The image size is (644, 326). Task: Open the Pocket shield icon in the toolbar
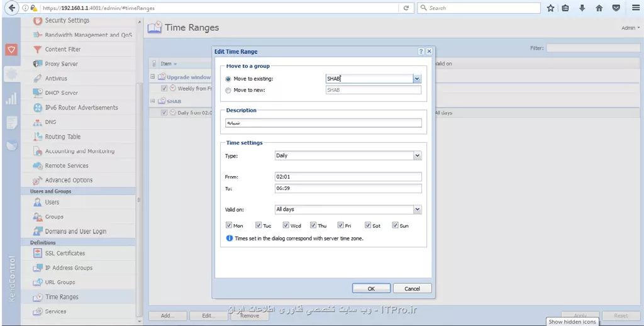pyautogui.click(x=616, y=8)
